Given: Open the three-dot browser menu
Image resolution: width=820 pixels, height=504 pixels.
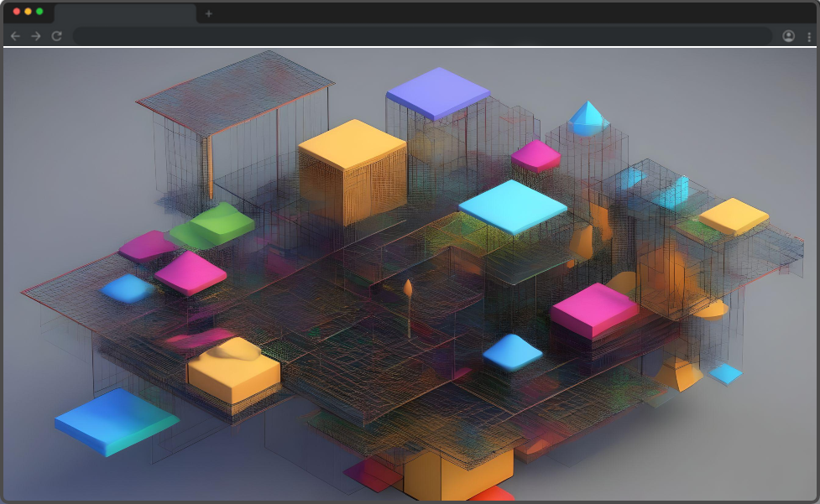Looking at the screenshot, I should point(808,36).
